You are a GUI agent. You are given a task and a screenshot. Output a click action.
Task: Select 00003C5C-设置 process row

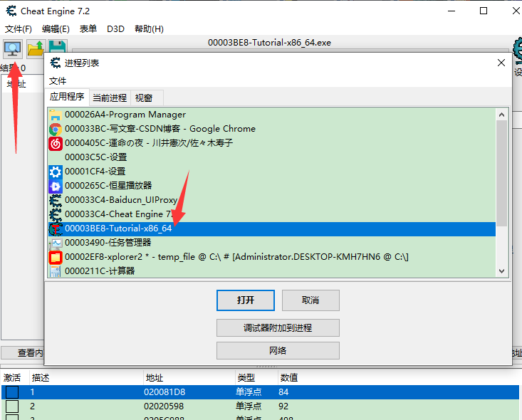(271, 157)
